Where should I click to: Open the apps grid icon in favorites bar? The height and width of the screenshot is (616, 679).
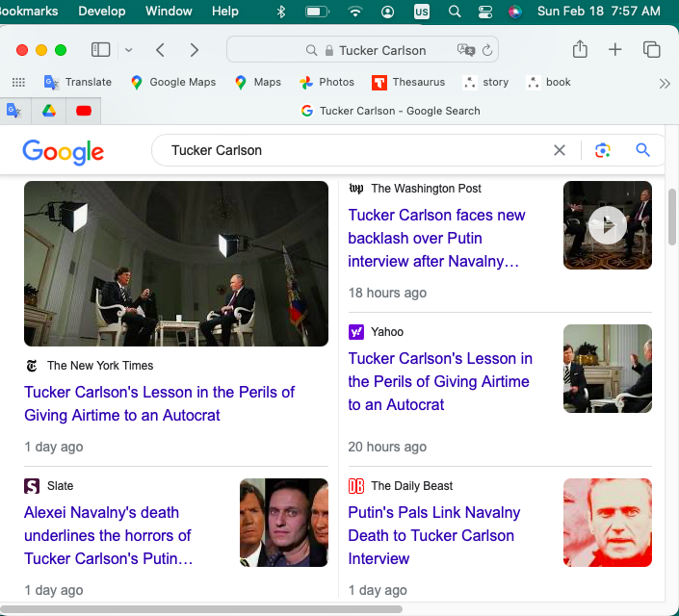click(x=18, y=82)
